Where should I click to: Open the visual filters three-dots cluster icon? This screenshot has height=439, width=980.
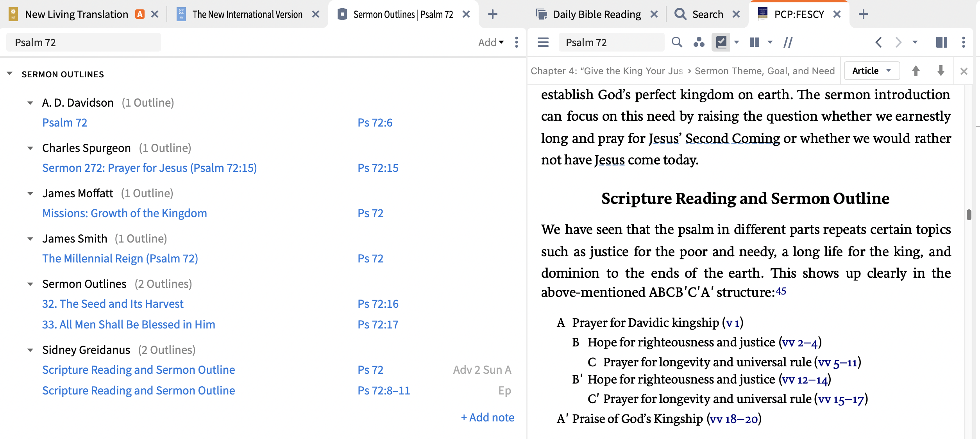click(699, 42)
